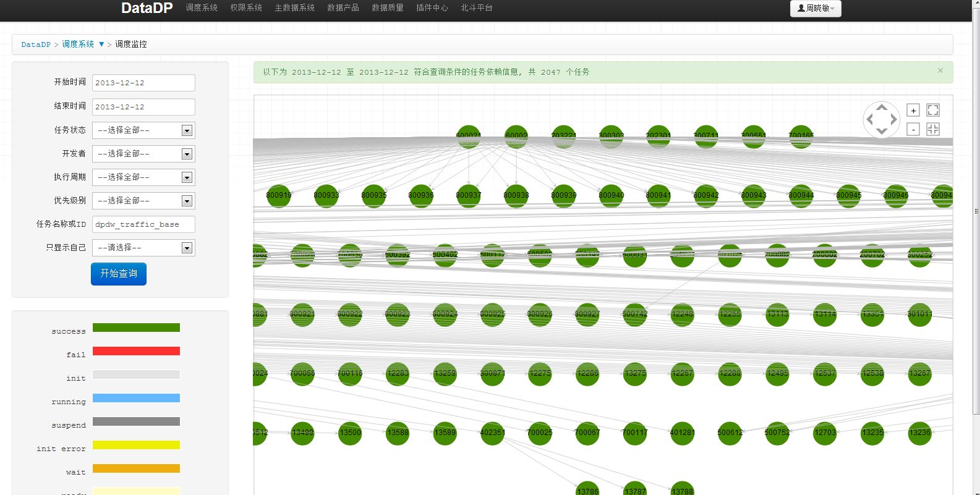980x495 pixels.
Task: Select task node 800940
Action: (611, 195)
